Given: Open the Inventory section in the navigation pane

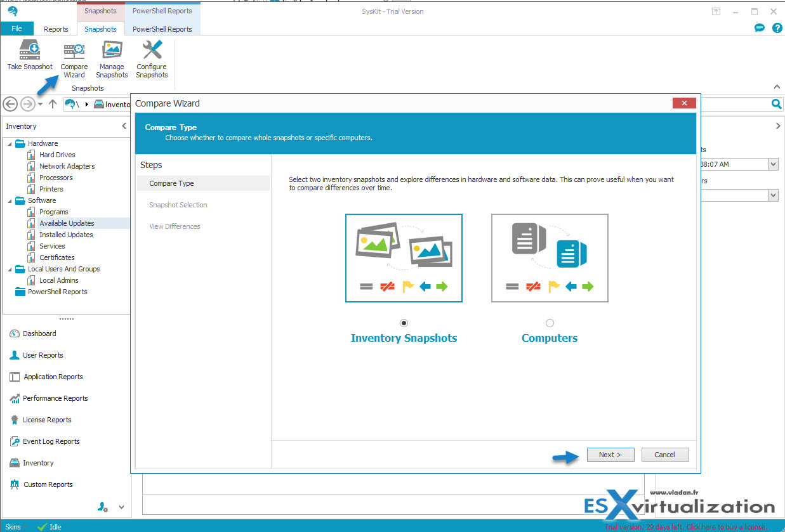Looking at the screenshot, I should [38, 463].
